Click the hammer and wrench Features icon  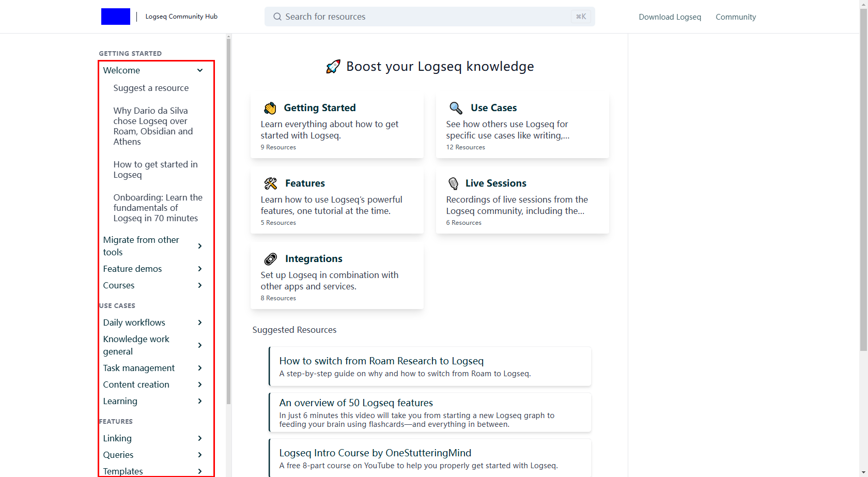pyautogui.click(x=271, y=183)
